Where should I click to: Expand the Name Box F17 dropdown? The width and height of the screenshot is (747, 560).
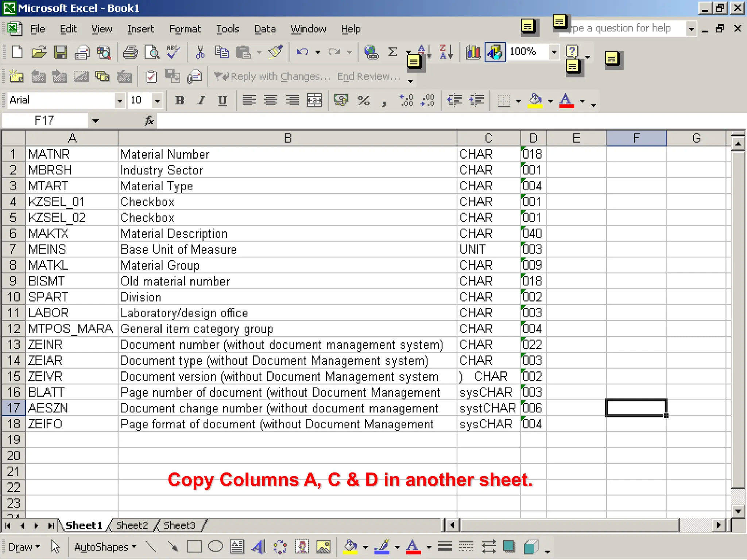click(96, 121)
